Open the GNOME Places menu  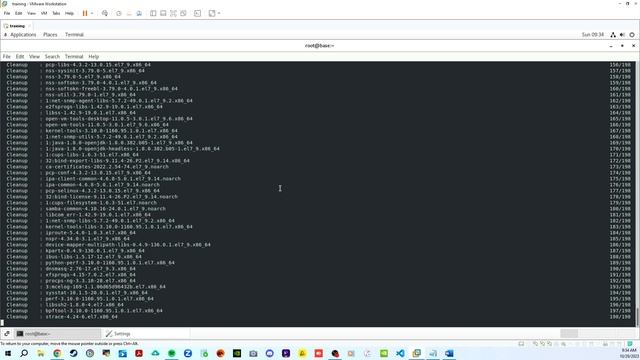coord(50,35)
